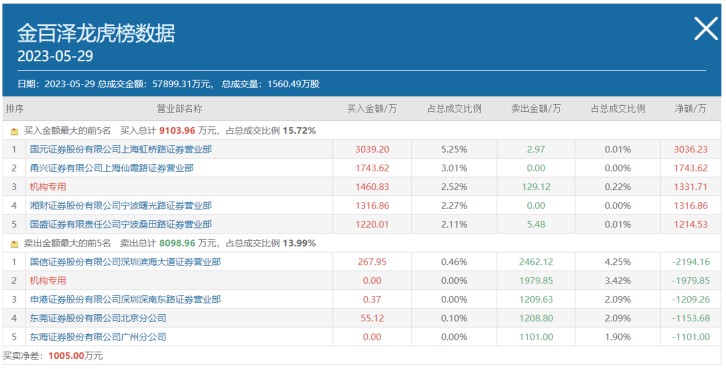
Task: Click sell ratio 13.99%
Action: (299, 243)
